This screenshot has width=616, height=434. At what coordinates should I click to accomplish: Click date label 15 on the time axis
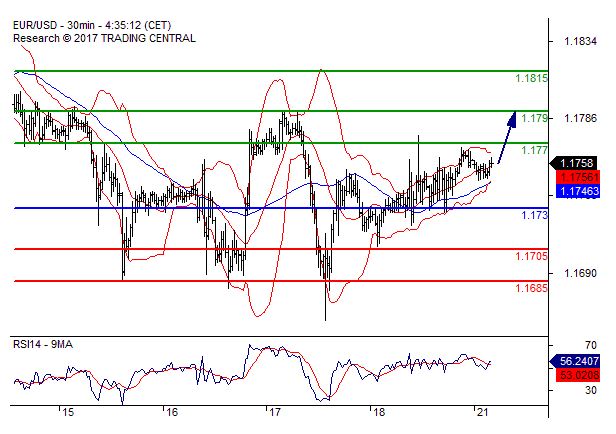pyautogui.click(x=68, y=412)
